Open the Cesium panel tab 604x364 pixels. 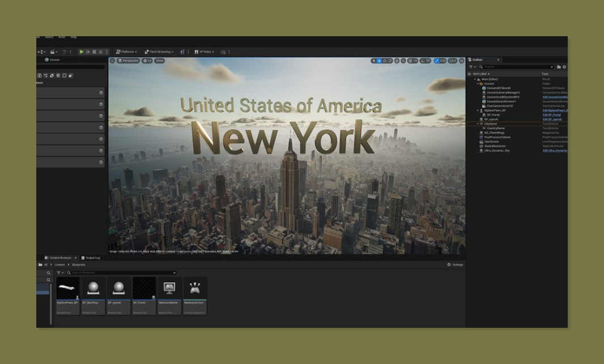(x=52, y=59)
